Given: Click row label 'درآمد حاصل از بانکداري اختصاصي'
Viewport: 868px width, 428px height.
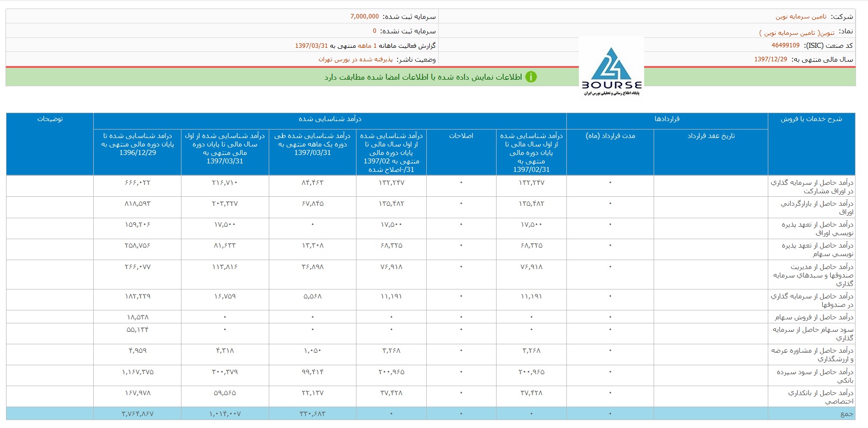Looking at the screenshot, I should click(x=820, y=397).
